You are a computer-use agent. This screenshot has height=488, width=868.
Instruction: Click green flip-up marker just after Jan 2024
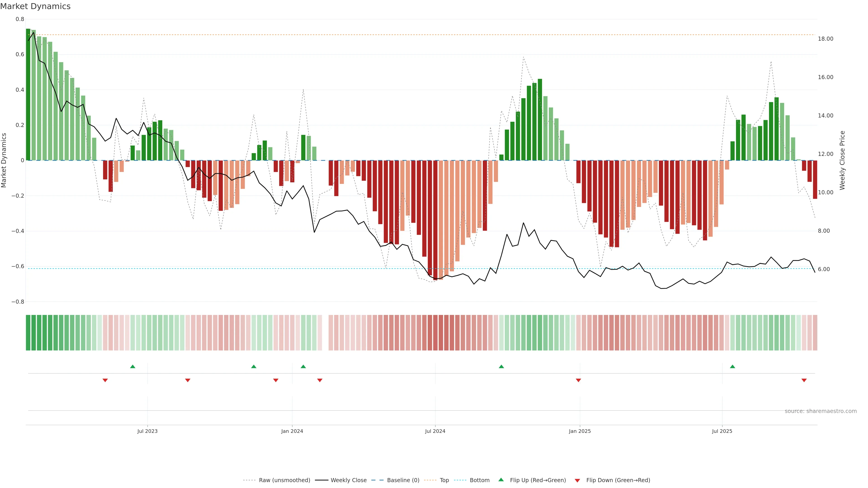tap(303, 366)
